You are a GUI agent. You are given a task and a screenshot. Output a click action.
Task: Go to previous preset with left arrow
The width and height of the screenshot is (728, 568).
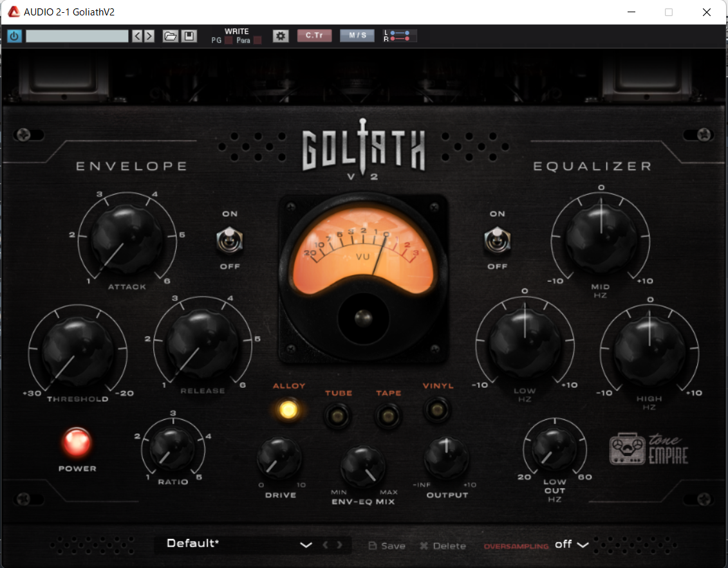point(137,36)
